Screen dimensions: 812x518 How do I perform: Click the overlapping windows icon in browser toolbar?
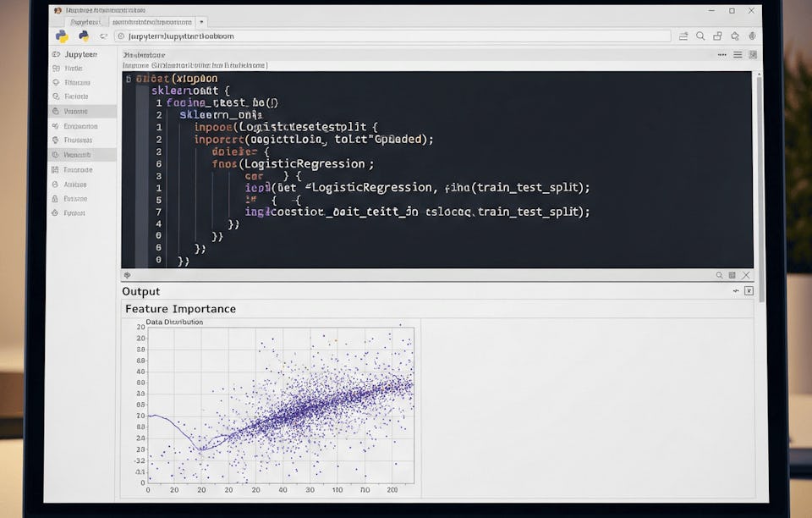coord(718,36)
